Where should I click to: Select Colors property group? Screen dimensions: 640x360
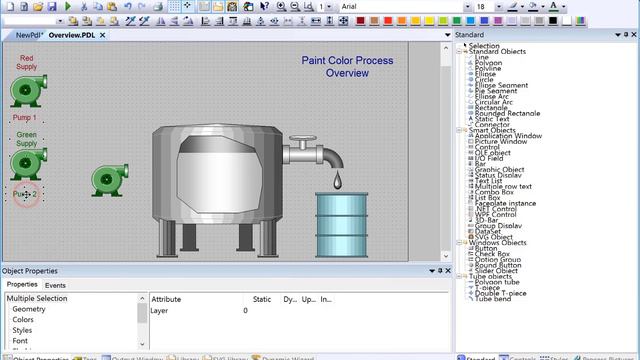[23, 320]
